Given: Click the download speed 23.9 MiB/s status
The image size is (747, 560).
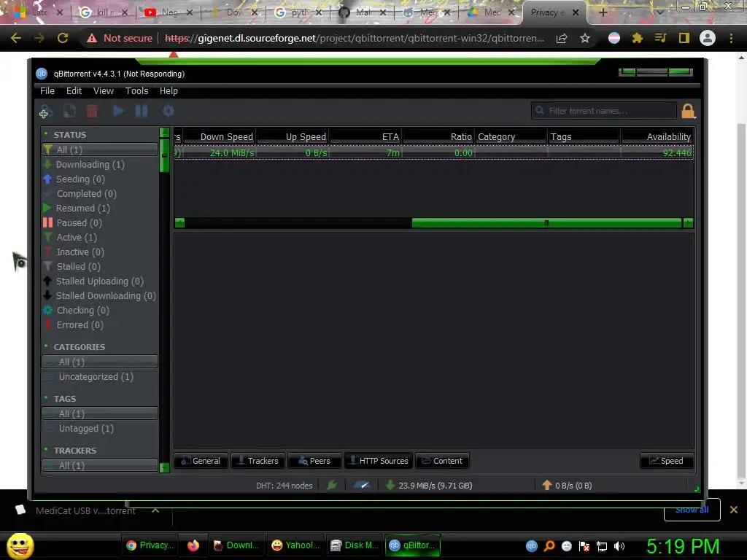Looking at the screenshot, I should 428,486.
